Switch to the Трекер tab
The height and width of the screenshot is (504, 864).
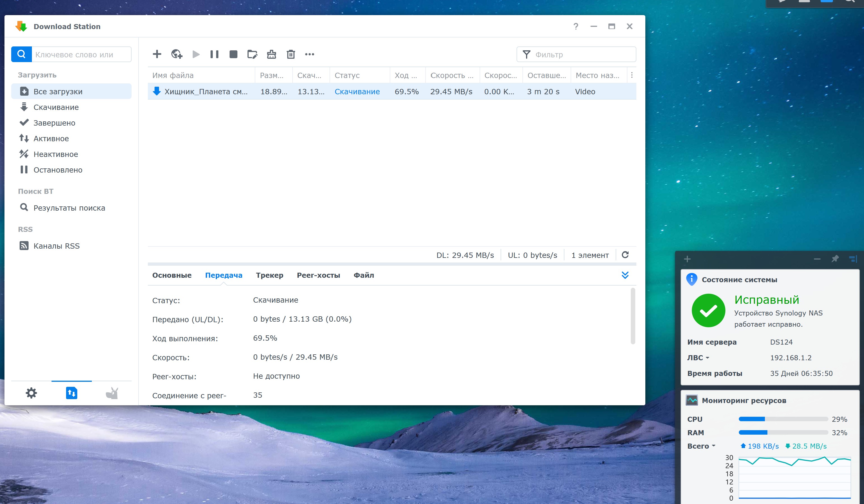point(270,275)
